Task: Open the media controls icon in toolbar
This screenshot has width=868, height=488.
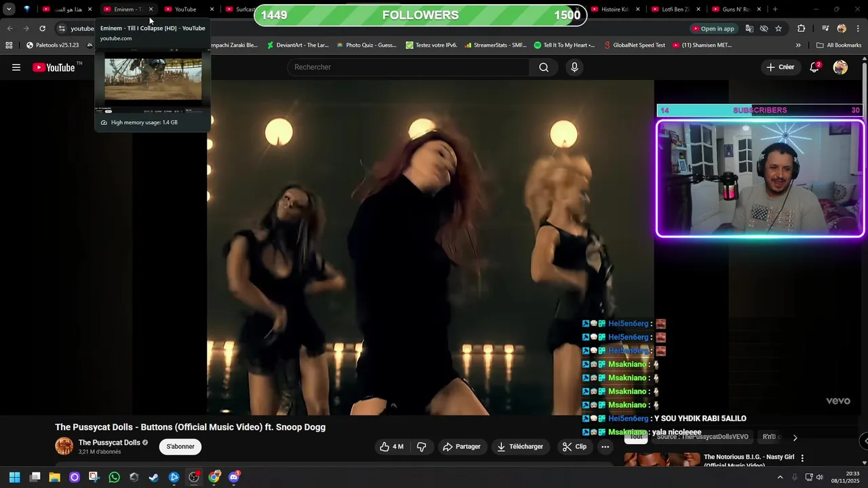Action: coord(825,28)
